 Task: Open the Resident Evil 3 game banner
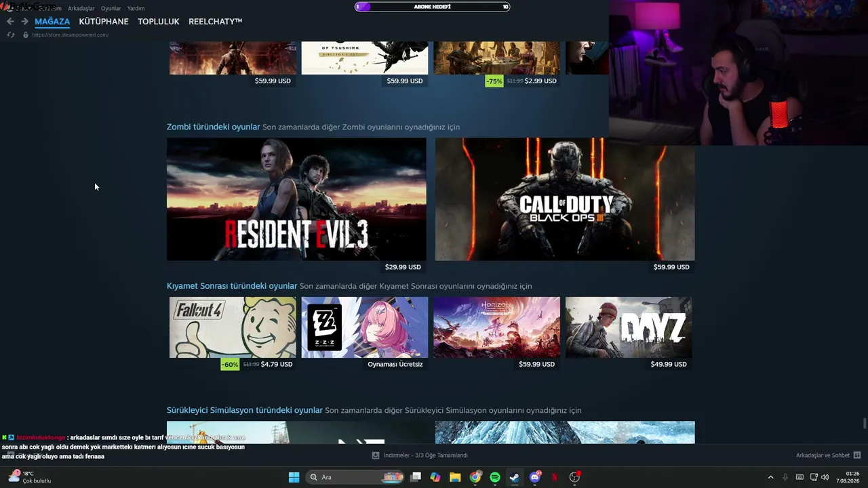(x=296, y=199)
